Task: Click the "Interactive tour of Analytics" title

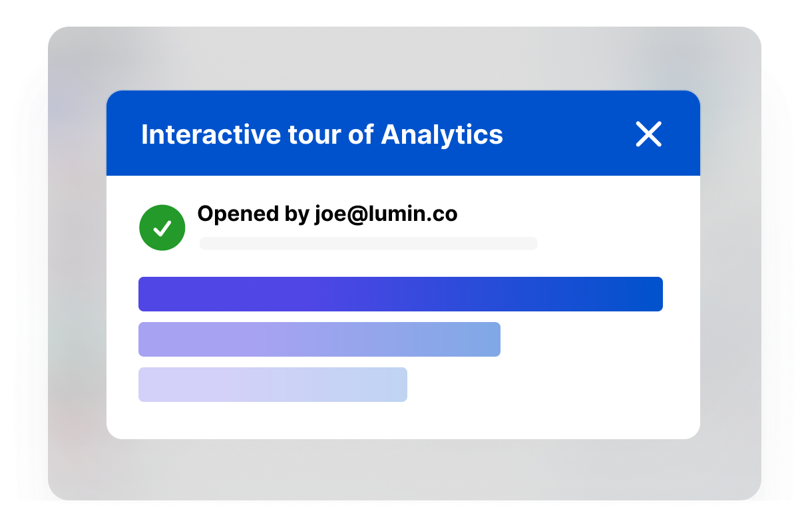Action: (x=321, y=134)
